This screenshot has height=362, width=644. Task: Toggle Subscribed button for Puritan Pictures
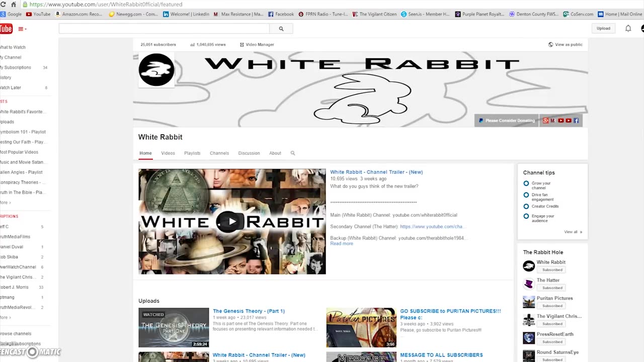point(552,306)
